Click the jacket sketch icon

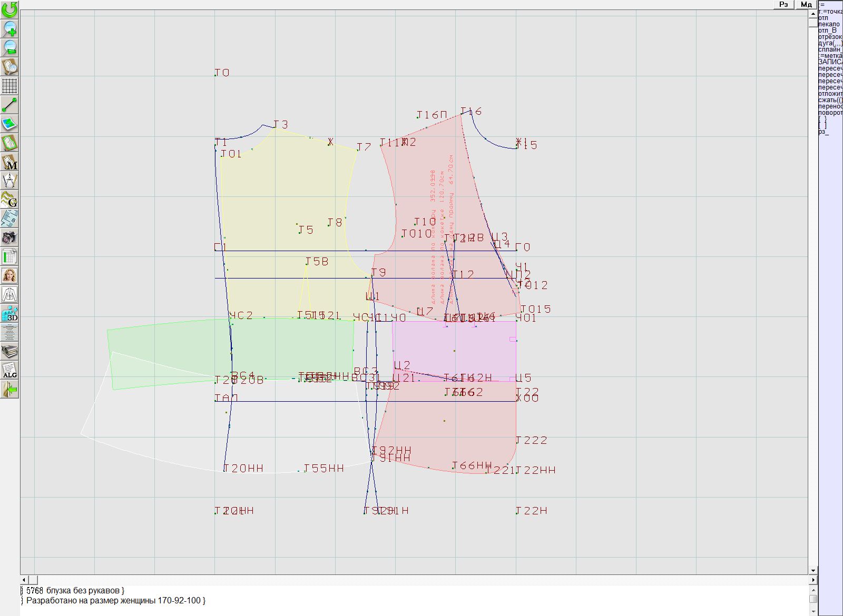click(x=9, y=294)
